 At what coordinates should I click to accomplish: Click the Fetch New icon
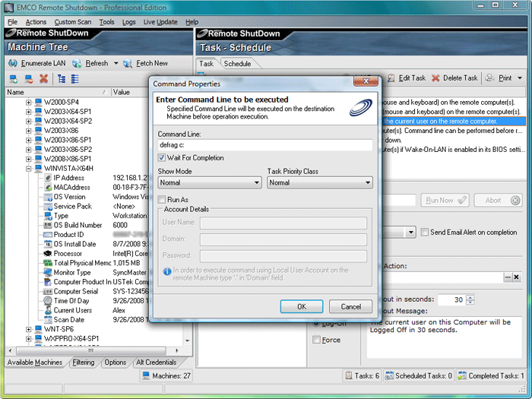tap(128, 63)
